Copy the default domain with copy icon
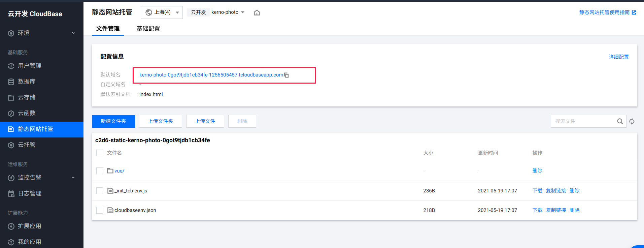Viewport: 644px width, 248px height. coord(286,75)
